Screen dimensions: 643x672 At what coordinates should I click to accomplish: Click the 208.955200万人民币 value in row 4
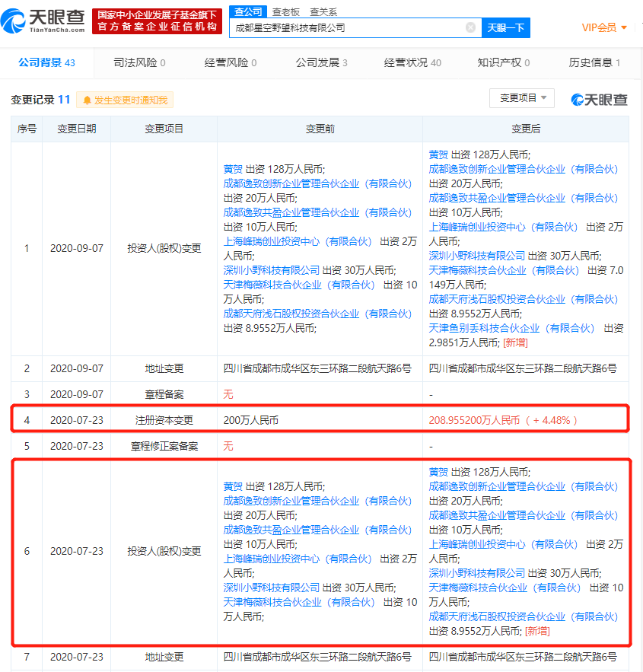pos(474,420)
